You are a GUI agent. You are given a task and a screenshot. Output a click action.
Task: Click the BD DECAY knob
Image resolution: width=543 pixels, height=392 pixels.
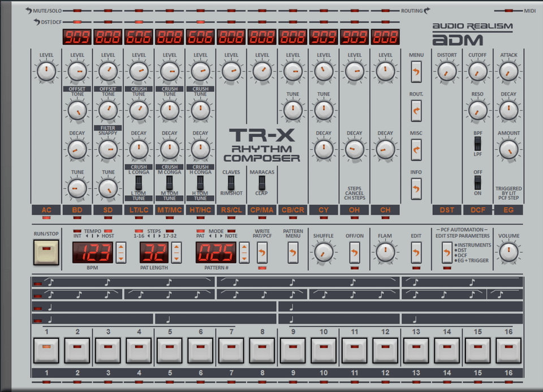click(77, 149)
